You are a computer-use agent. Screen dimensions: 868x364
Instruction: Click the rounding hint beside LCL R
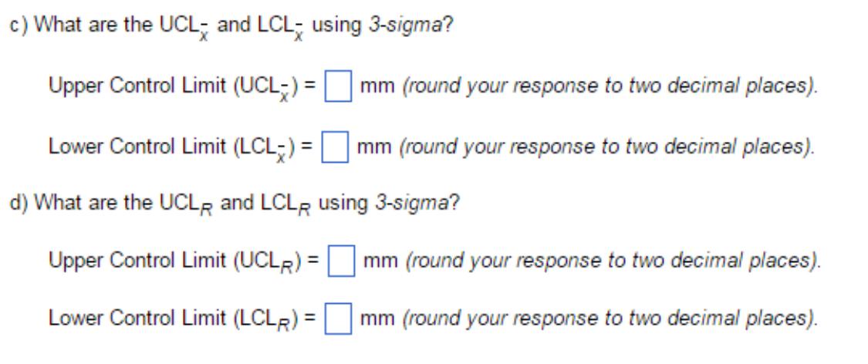click(610, 318)
